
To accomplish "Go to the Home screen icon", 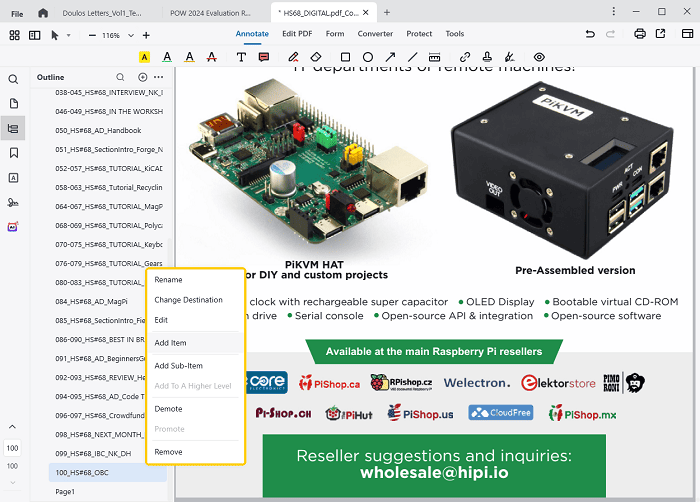I will pyautogui.click(x=43, y=13).
